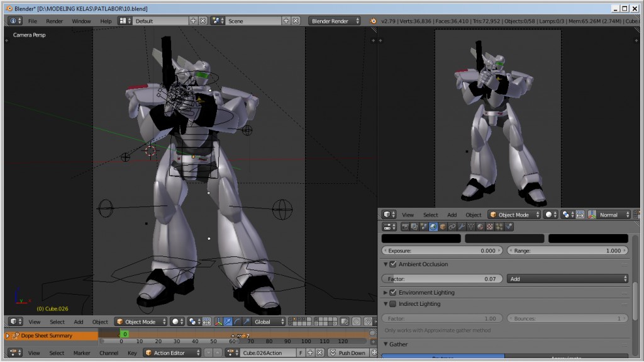
Task: Open the Mesh data triangle icon tab
Action: coord(471,227)
